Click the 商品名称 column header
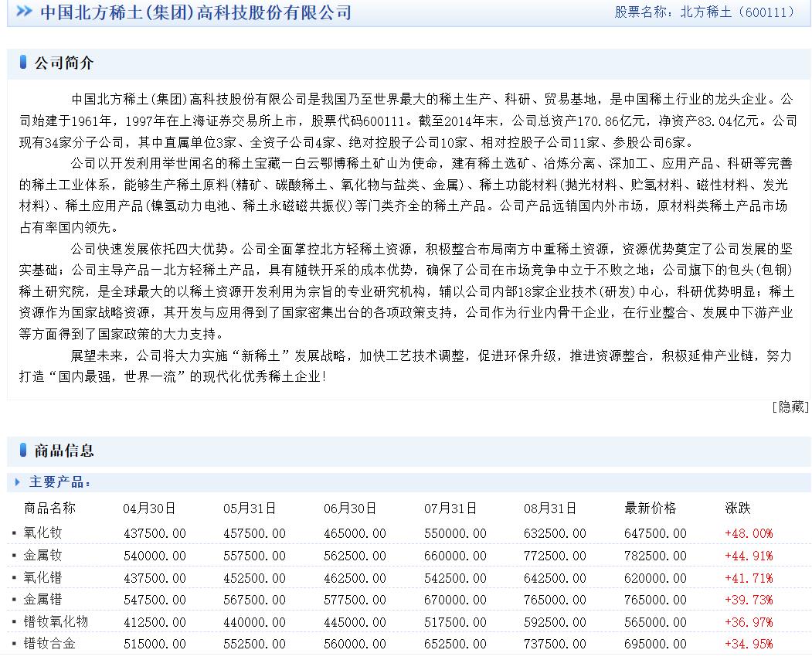The height and width of the screenshot is (660, 812). 49,509
